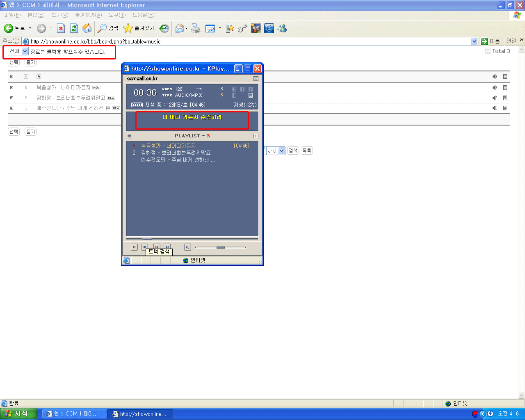Expand the 'and' search operator dropdown
Viewport: 525px width, 420px height.
(281, 151)
